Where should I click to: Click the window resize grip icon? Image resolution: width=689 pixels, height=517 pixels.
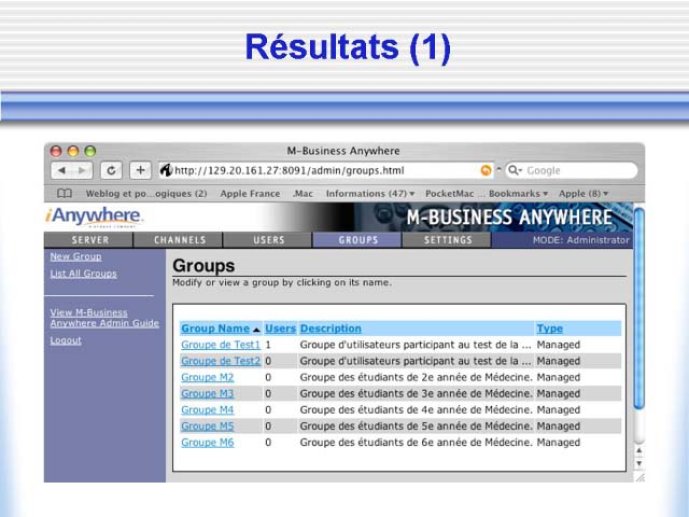pos(639,478)
